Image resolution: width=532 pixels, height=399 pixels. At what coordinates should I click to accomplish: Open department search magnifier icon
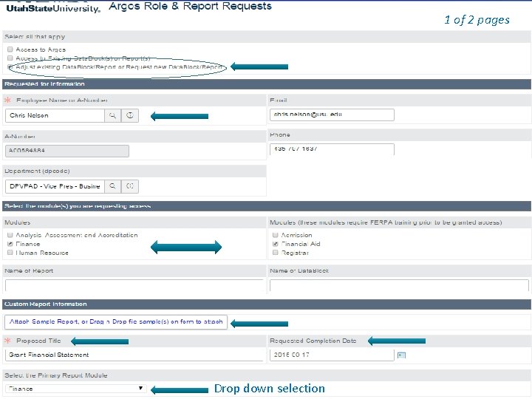coord(112,186)
